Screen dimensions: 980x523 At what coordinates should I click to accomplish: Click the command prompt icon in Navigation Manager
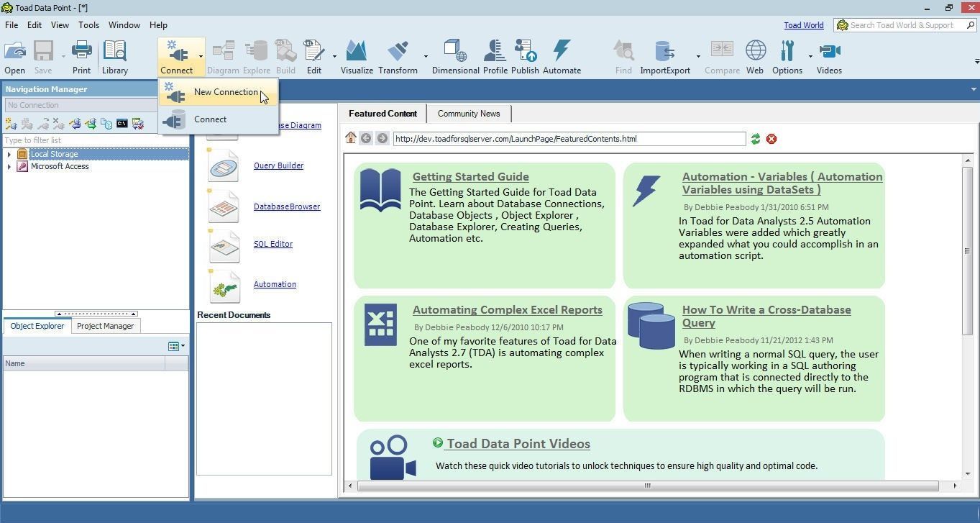[122, 124]
